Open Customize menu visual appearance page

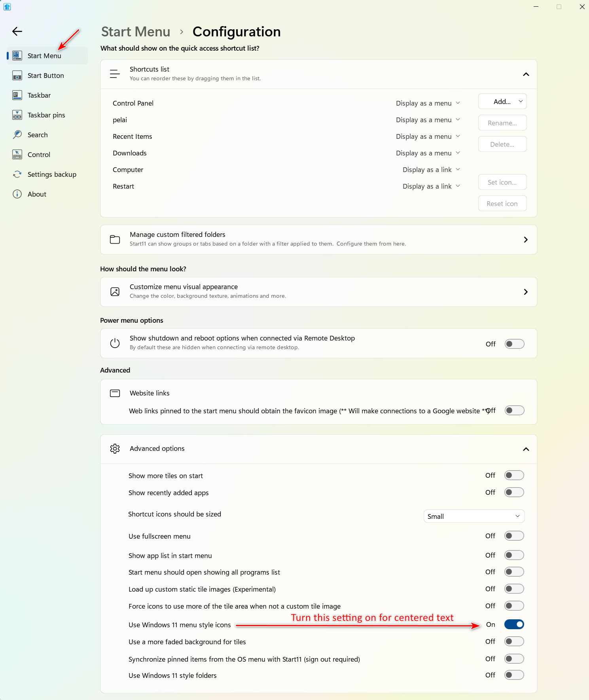319,292
